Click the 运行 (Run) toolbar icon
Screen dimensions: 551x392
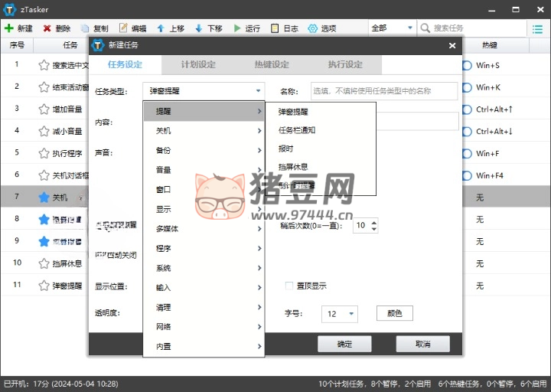click(x=236, y=28)
